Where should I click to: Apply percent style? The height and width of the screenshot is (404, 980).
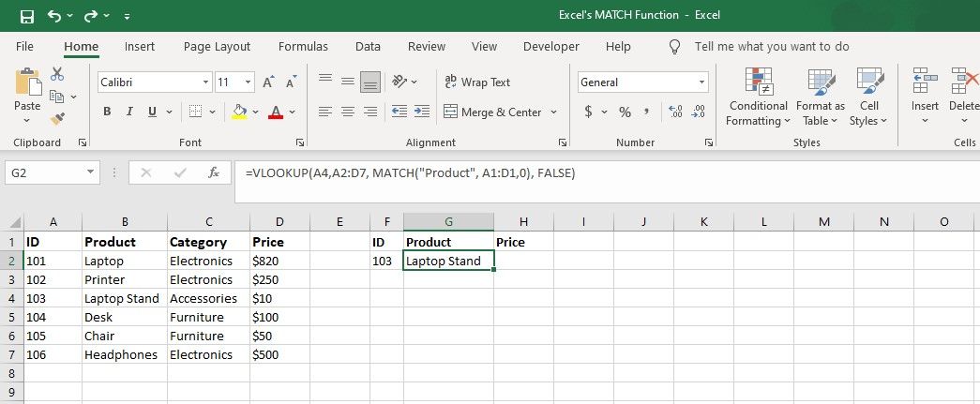[x=625, y=112]
